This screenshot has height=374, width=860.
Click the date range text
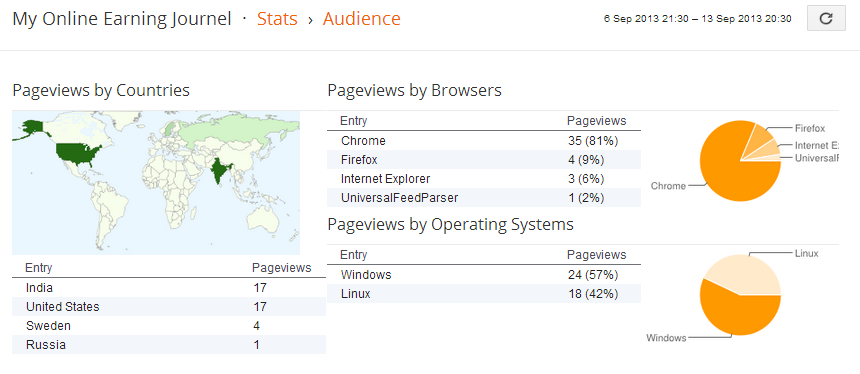(698, 19)
